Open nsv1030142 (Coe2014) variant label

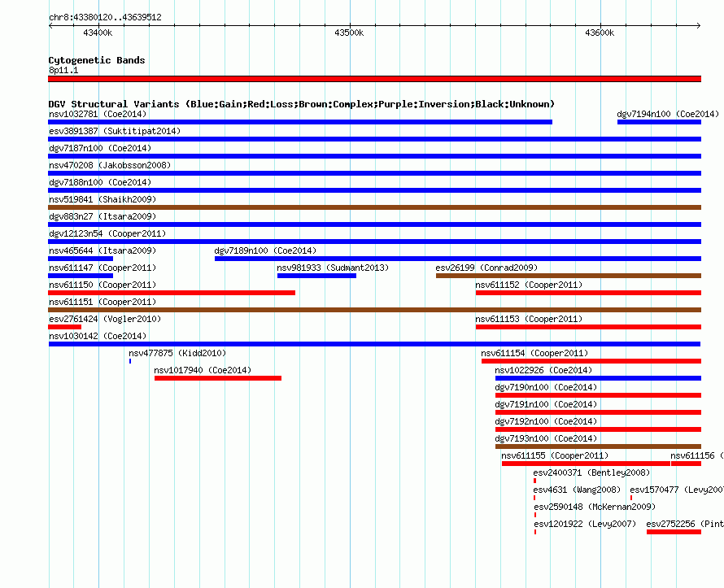(98, 336)
